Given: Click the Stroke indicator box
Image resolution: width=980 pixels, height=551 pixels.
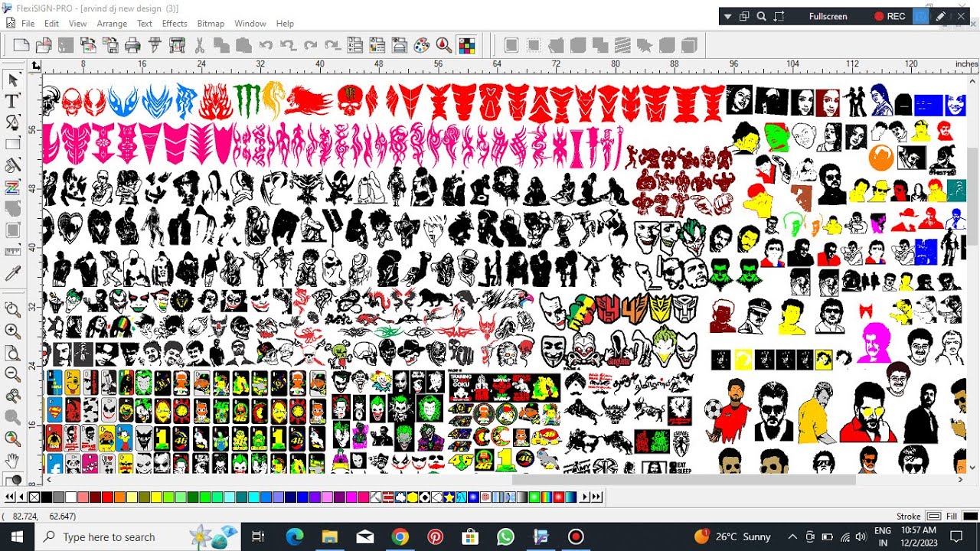Looking at the screenshot, I should pos(934,517).
